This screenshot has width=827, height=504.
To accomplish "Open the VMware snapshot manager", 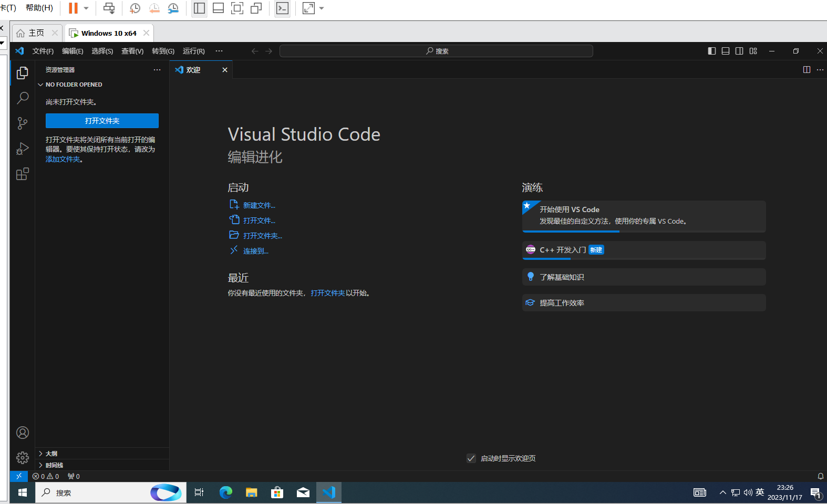I will pos(173,8).
